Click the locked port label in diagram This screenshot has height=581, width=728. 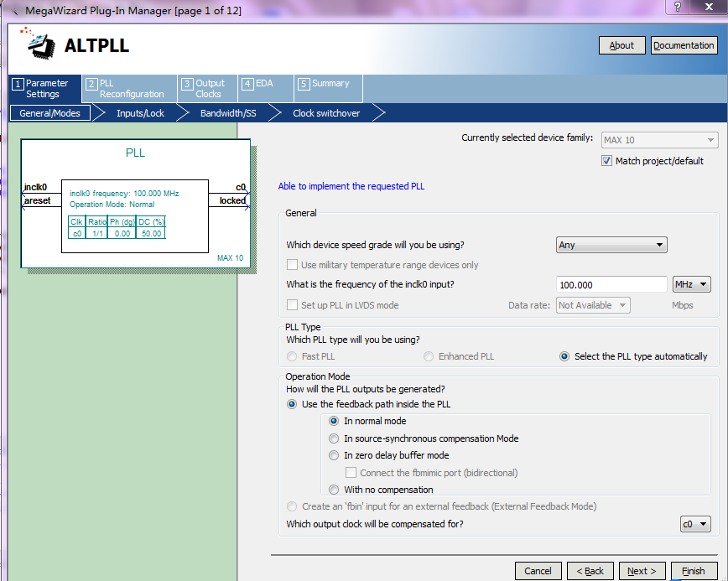click(x=232, y=200)
